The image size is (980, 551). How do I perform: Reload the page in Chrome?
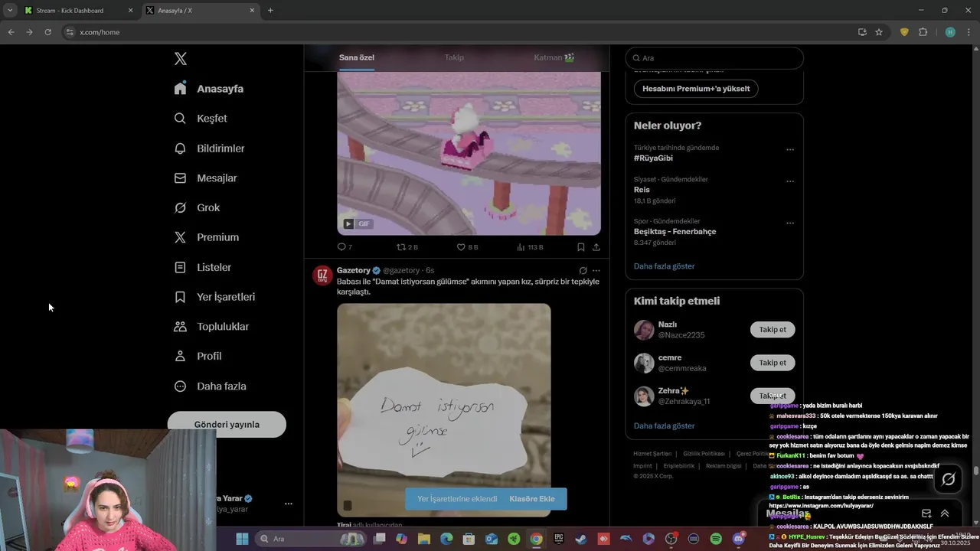pyautogui.click(x=47, y=32)
